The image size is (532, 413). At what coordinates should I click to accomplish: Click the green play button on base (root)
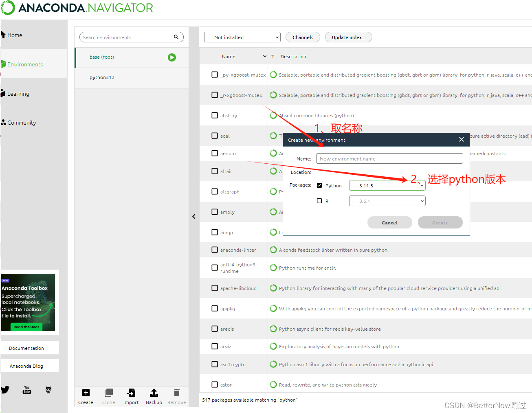(172, 57)
